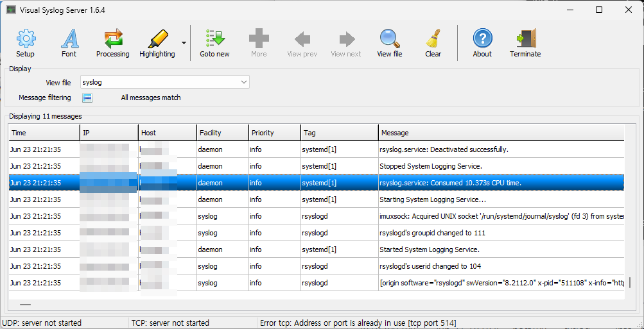Expand the Highlighting dropdown arrow
Image resolution: width=644 pixels, height=329 pixels.
pos(184,43)
